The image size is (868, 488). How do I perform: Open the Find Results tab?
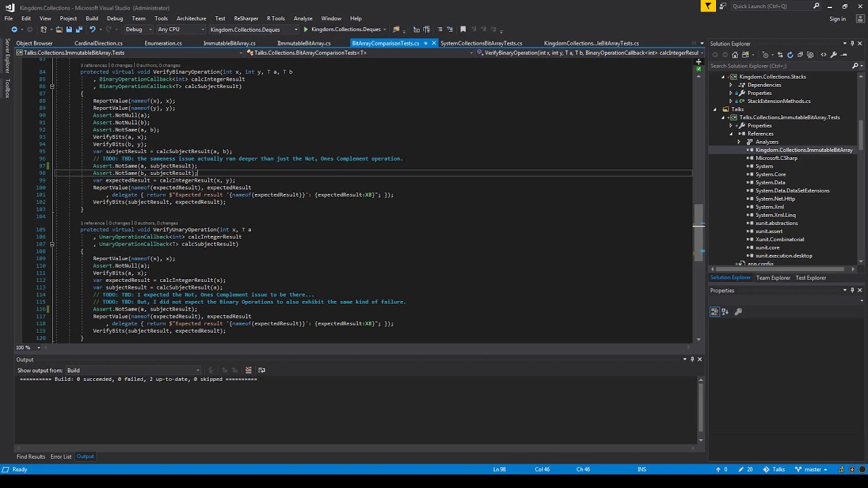click(31, 457)
